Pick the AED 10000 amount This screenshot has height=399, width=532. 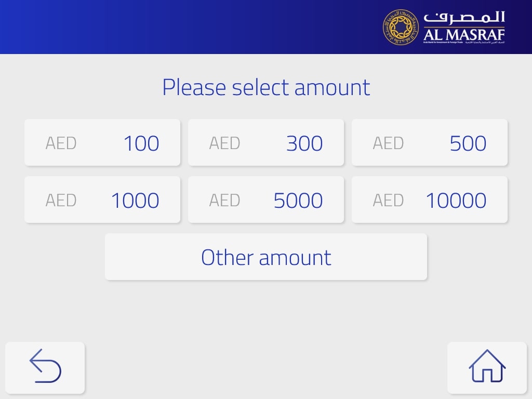430,200
